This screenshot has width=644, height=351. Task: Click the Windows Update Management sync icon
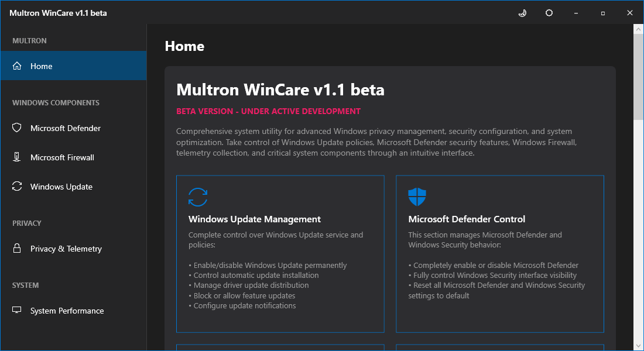pyautogui.click(x=198, y=197)
